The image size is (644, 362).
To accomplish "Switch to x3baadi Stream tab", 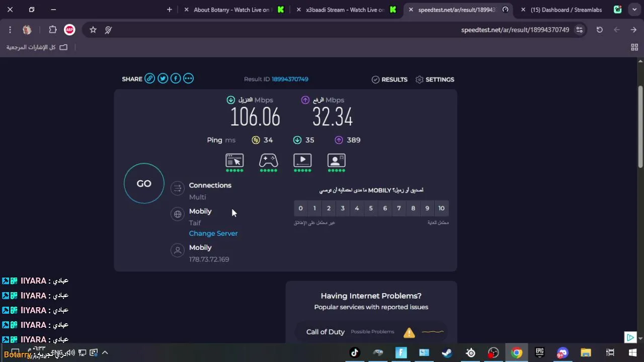I will coord(346,10).
